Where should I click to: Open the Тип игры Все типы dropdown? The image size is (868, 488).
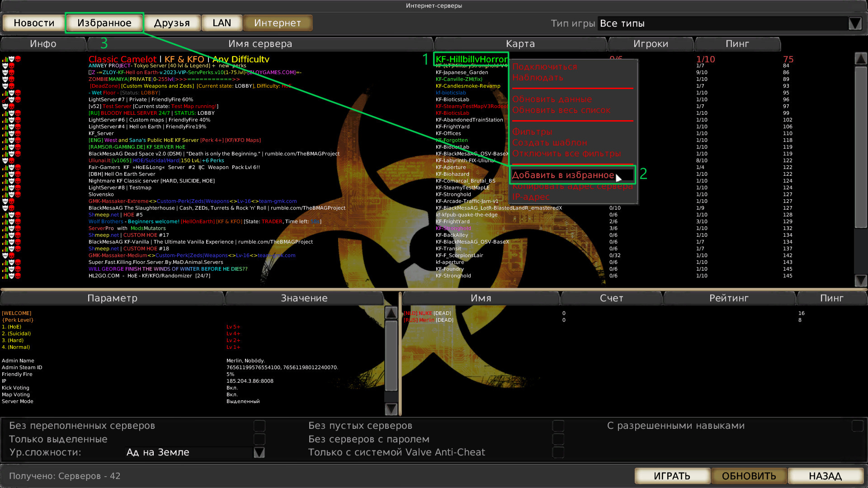855,23
